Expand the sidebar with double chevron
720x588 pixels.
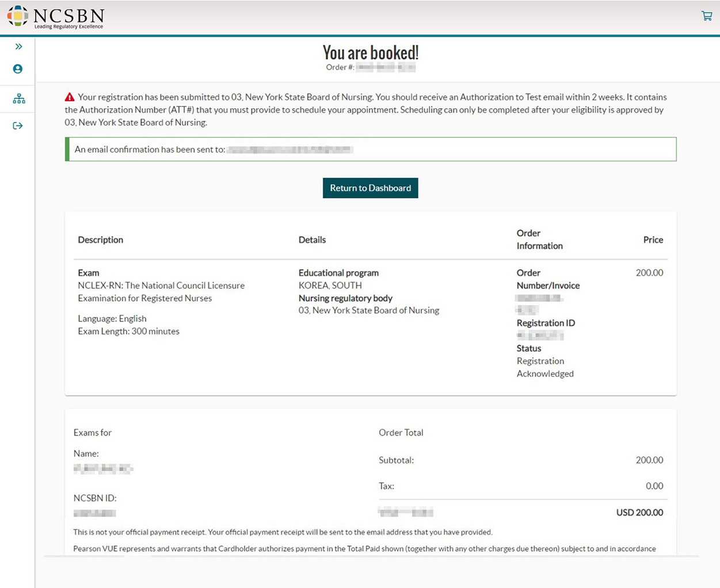click(x=18, y=47)
